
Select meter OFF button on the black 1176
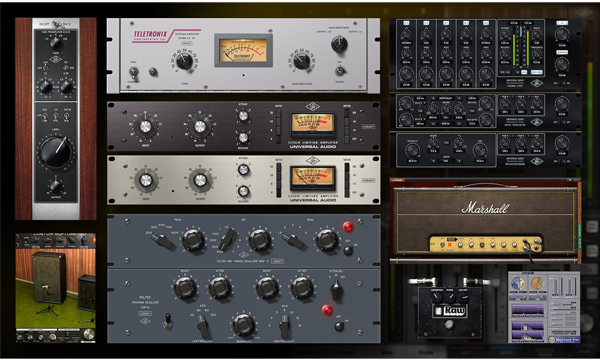point(347,139)
